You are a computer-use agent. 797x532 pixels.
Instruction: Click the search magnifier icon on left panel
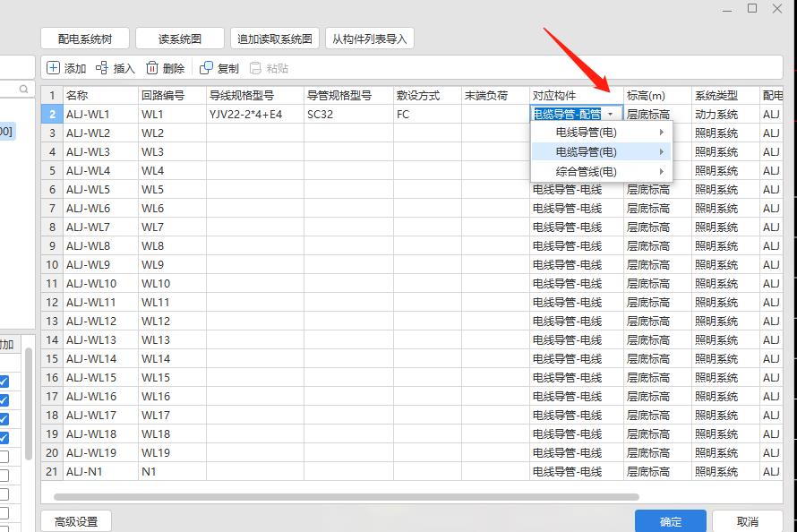coord(23,90)
